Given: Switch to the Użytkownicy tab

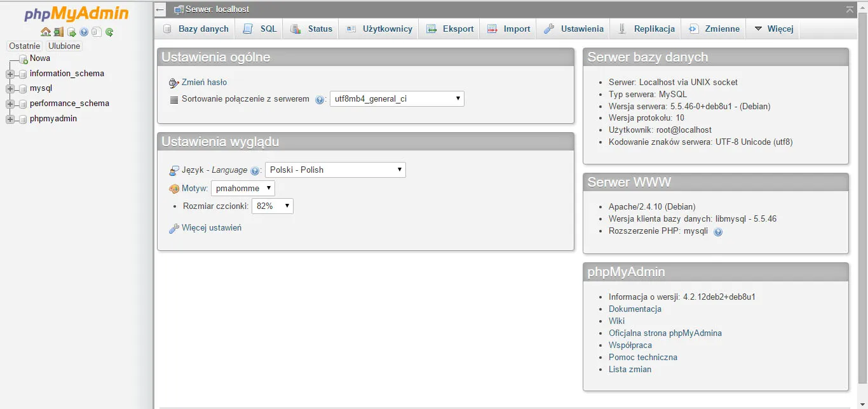Looking at the screenshot, I should pyautogui.click(x=379, y=29).
